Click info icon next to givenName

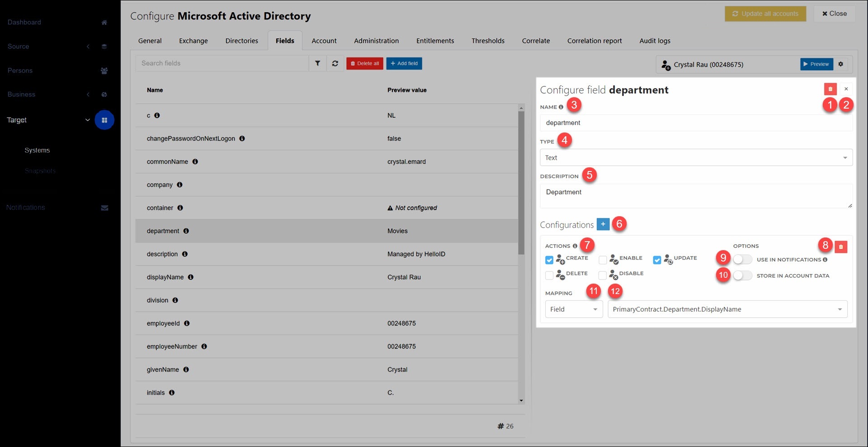(x=186, y=369)
